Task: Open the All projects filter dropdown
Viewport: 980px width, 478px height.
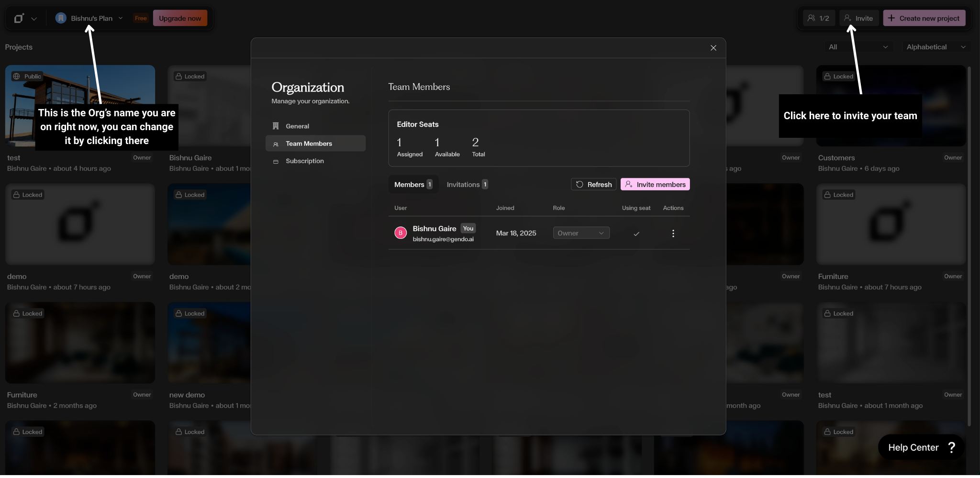Action: pyautogui.click(x=858, y=46)
